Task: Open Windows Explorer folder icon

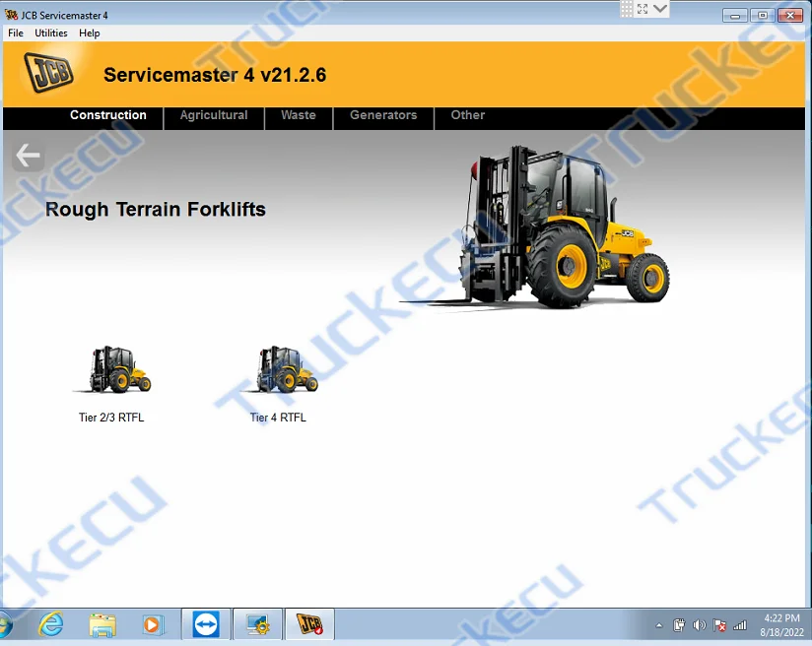Action: click(102, 624)
